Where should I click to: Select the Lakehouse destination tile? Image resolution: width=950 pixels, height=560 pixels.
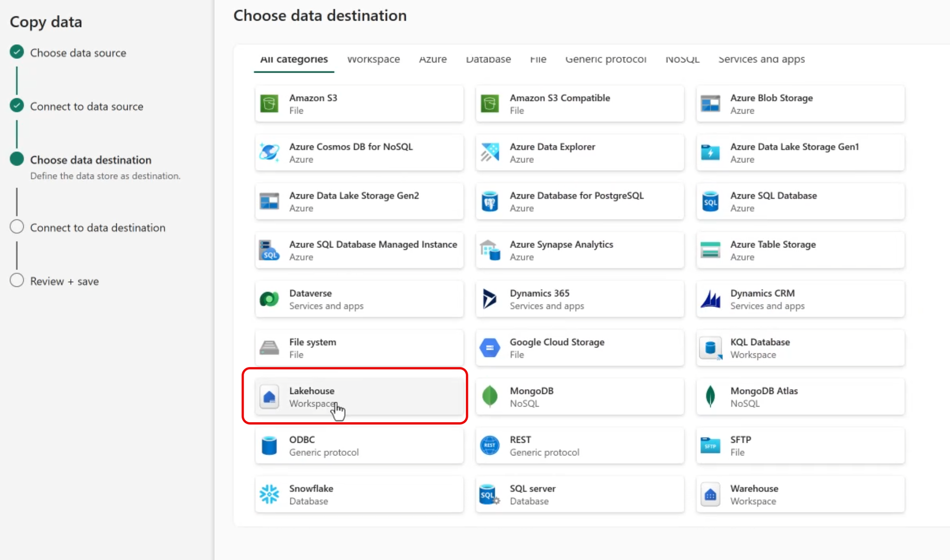(x=359, y=397)
